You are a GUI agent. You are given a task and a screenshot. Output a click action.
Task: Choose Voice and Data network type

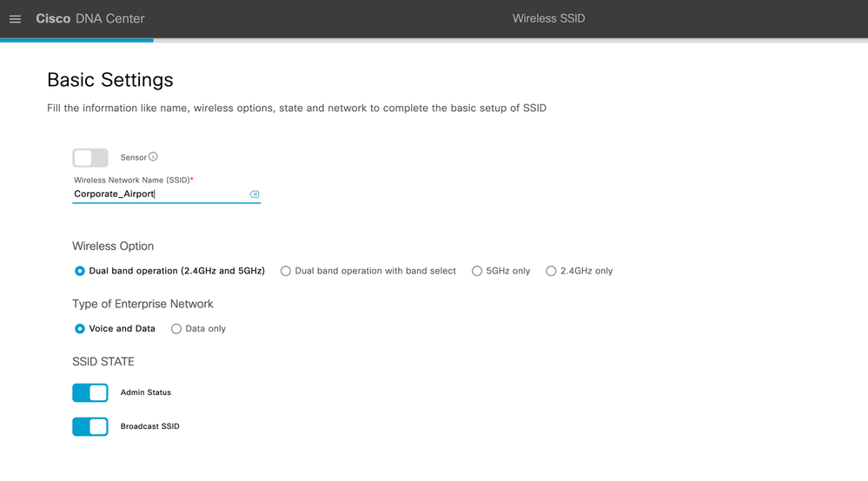[x=80, y=328]
